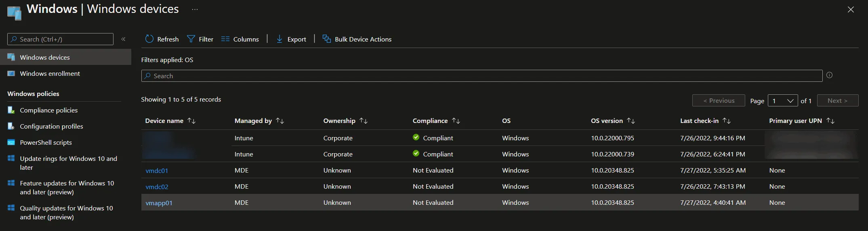
Task: Click the Refresh button label
Action: tap(168, 39)
